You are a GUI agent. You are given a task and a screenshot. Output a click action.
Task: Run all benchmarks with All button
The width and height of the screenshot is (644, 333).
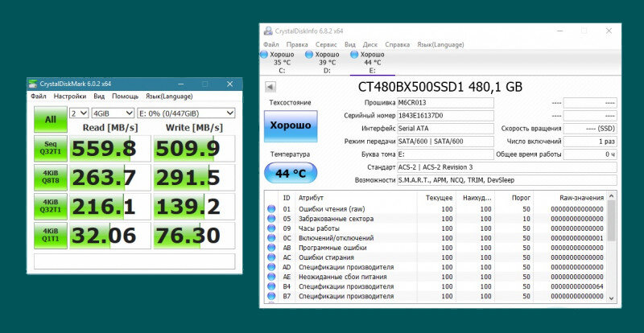pyautogui.click(x=51, y=120)
